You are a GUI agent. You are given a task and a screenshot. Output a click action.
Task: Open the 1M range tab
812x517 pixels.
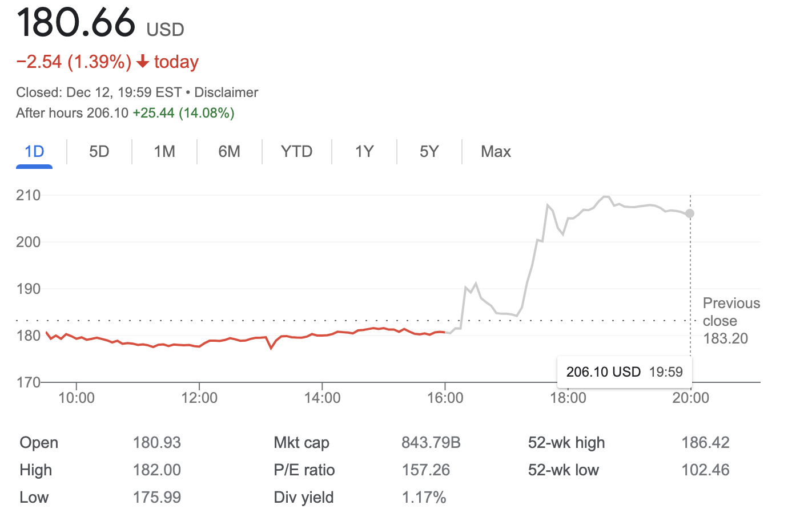coord(164,152)
